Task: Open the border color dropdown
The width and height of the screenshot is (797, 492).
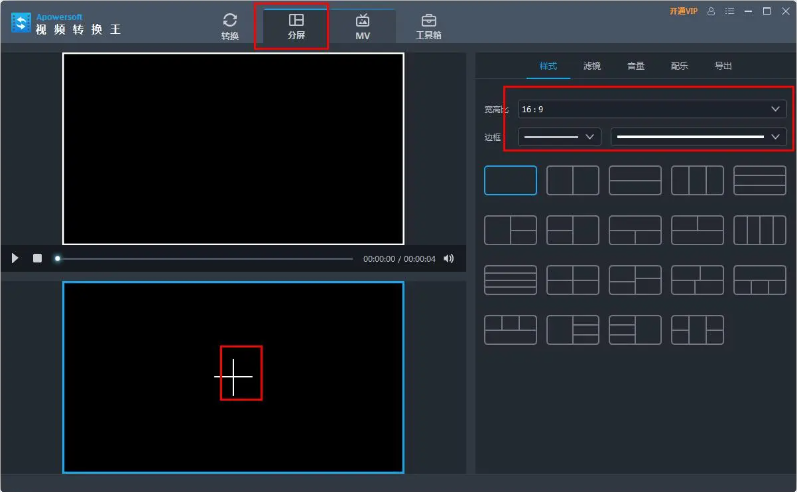Action: point(698,136)
